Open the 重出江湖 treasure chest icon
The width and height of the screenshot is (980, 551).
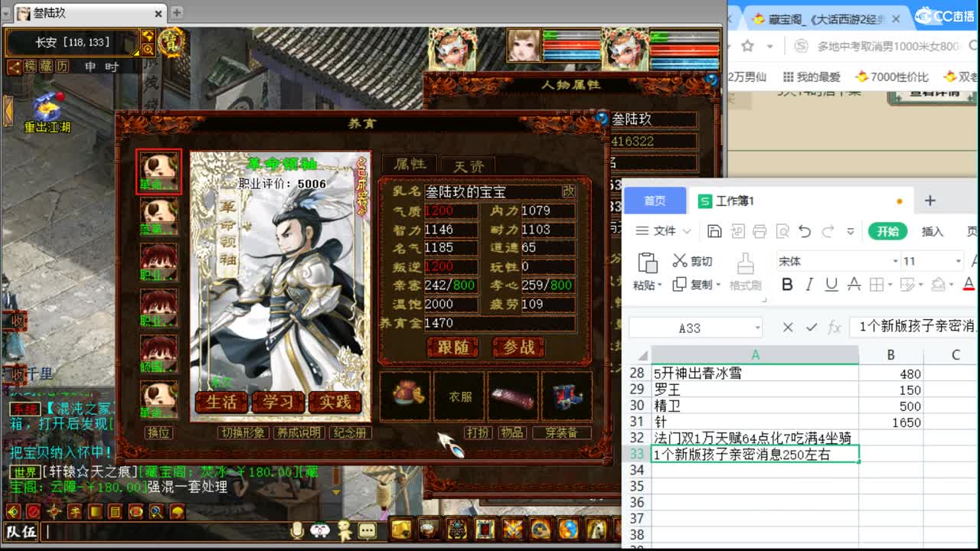47,107
